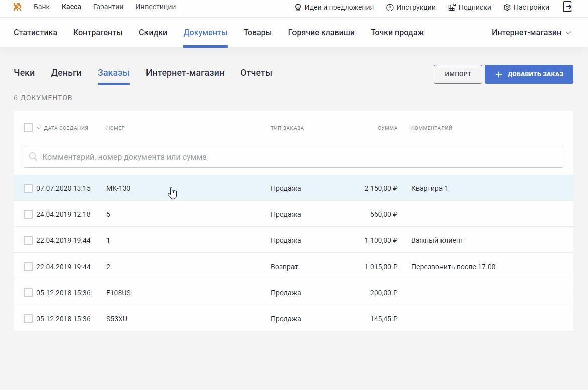Focus the comment, document number search field
Screen dimensions: 588x390
pos(301,157)
